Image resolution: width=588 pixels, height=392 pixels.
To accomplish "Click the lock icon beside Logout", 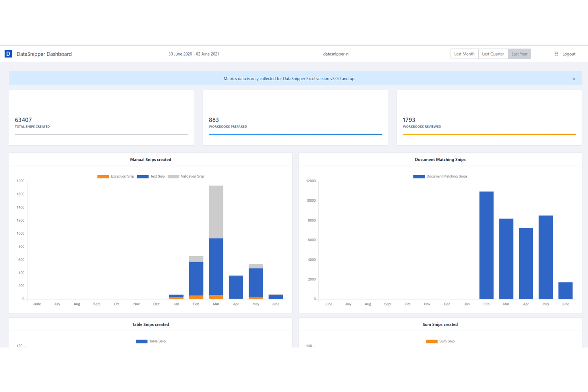I will click(x=556, y=54).
